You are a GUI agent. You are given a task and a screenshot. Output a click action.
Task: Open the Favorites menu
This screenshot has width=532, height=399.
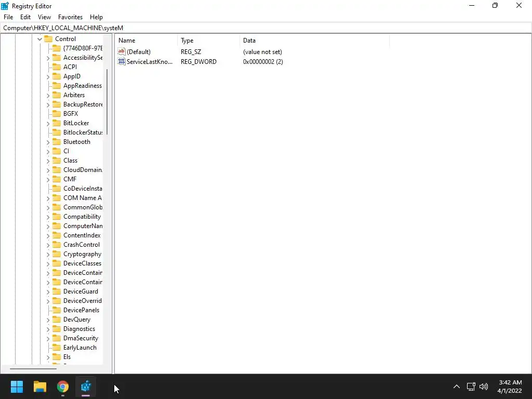(70, 17)
